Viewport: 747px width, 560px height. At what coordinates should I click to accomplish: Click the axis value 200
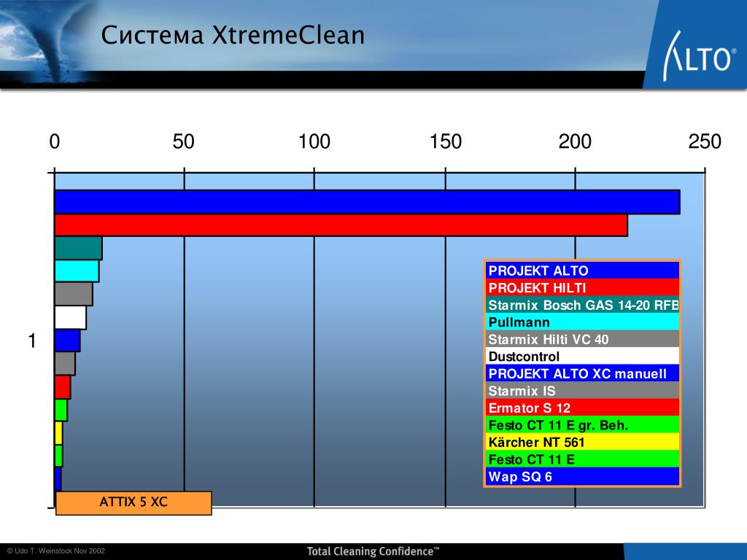coord(575,141)
